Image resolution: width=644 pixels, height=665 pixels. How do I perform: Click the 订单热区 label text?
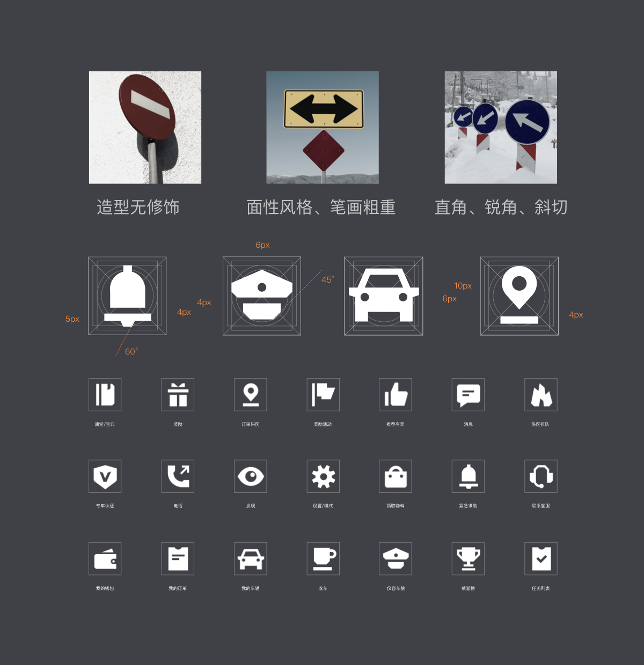[251, 424]
